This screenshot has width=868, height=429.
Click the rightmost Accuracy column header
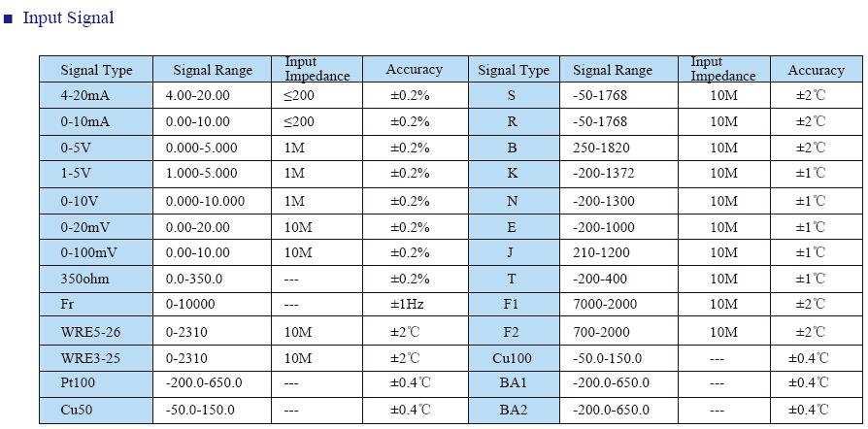(816, 70)
